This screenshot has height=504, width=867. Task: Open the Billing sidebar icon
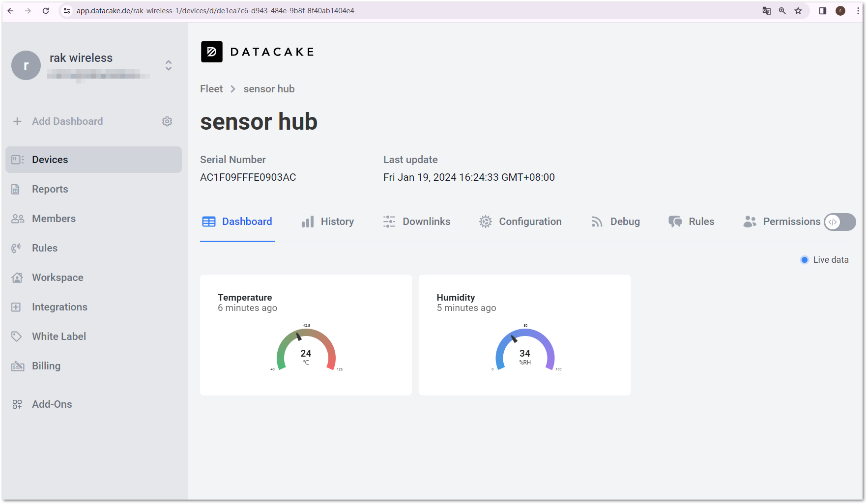pyautogui.click(x=18, y=366)
